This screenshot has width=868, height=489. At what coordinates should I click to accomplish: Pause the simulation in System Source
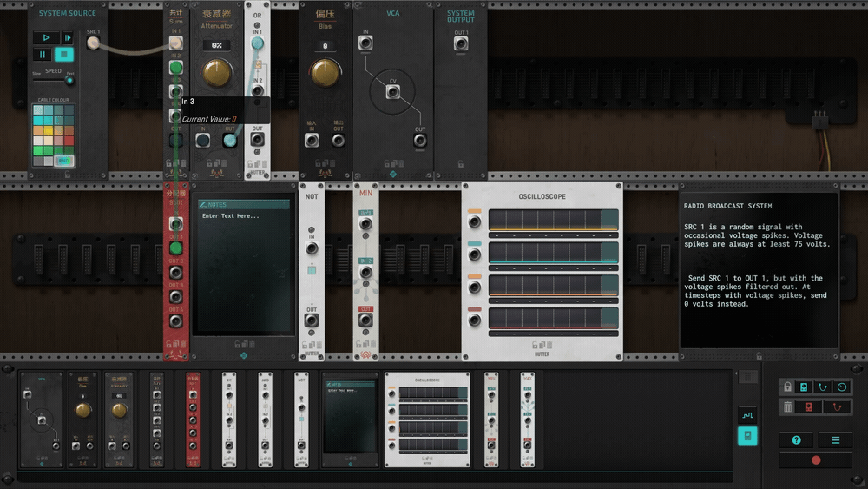pos(42,54)
